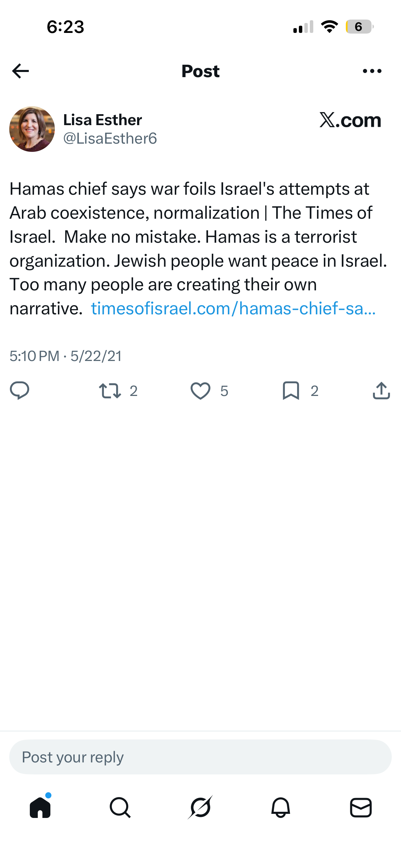Open the Search tab
401x868 pixels.
click(120, 807)
